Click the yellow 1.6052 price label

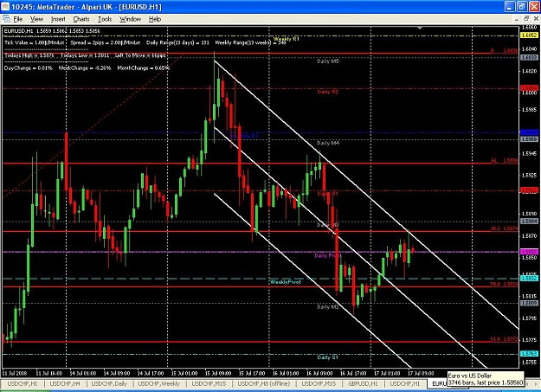tap(529, 35)
